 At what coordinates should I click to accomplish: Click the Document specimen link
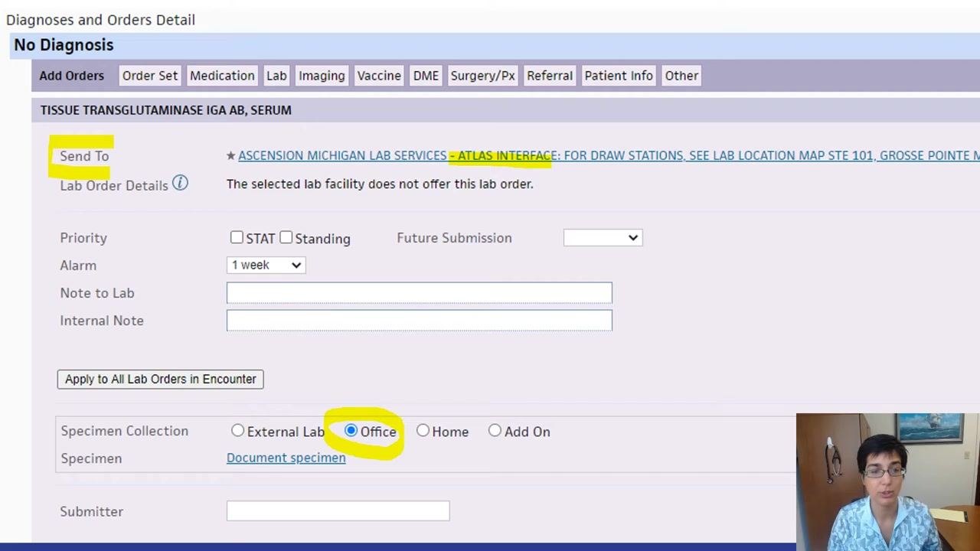(286, 458)
